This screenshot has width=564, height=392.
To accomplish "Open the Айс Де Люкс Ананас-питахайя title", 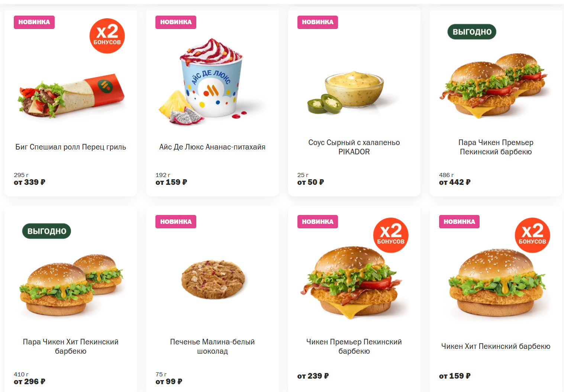I will 212,147.
